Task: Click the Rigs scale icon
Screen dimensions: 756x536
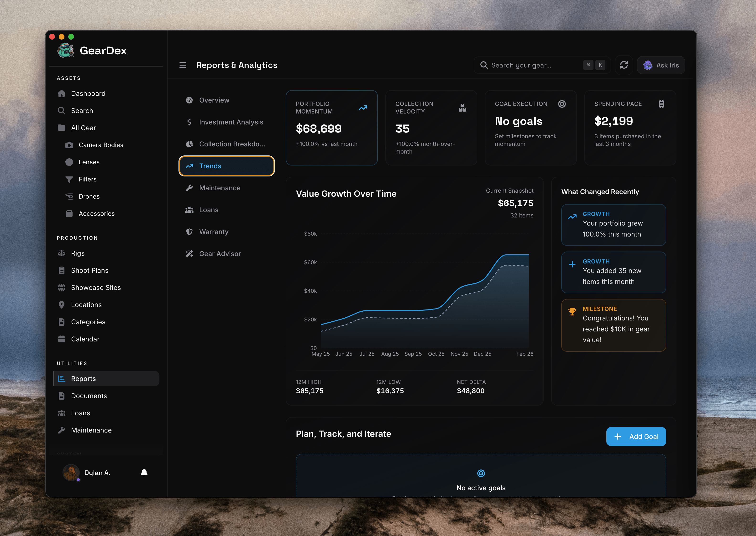Action: 61,253
